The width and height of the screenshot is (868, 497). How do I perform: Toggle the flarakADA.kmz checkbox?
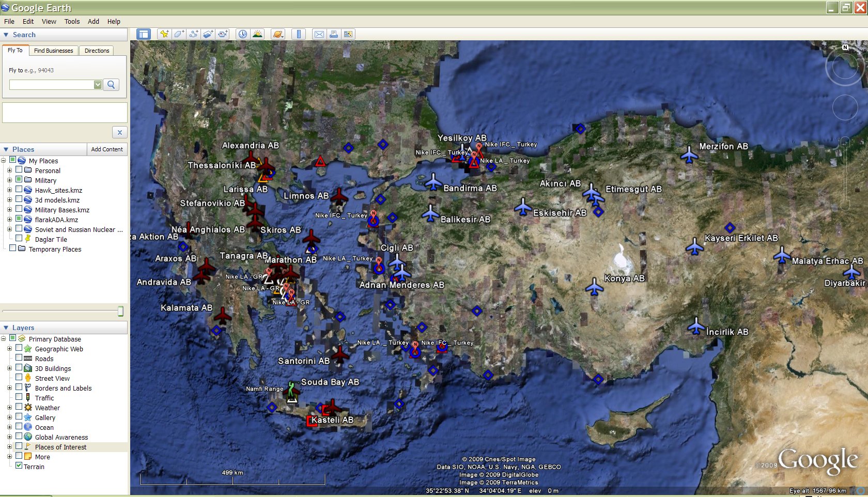click(19, 219)
